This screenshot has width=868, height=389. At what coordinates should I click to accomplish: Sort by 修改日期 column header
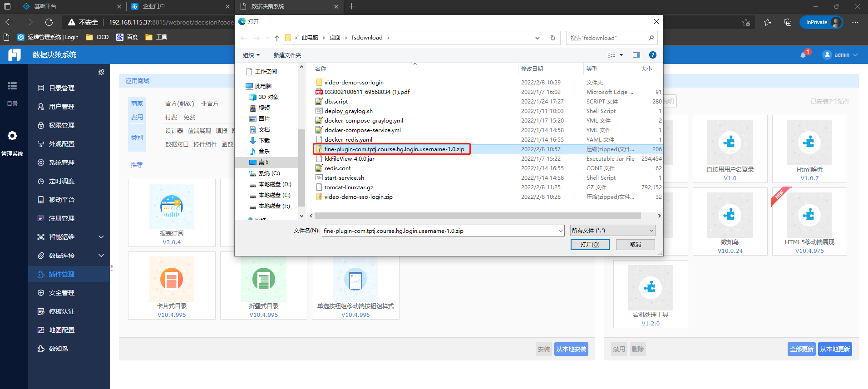pos(550,69)
